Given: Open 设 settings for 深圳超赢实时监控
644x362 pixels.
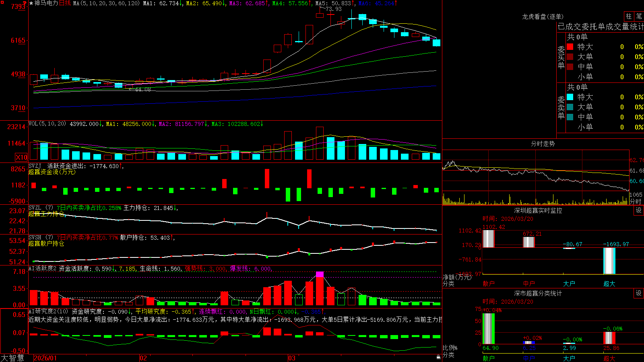Looking at the screenshot, I should (x=639, y=210).
